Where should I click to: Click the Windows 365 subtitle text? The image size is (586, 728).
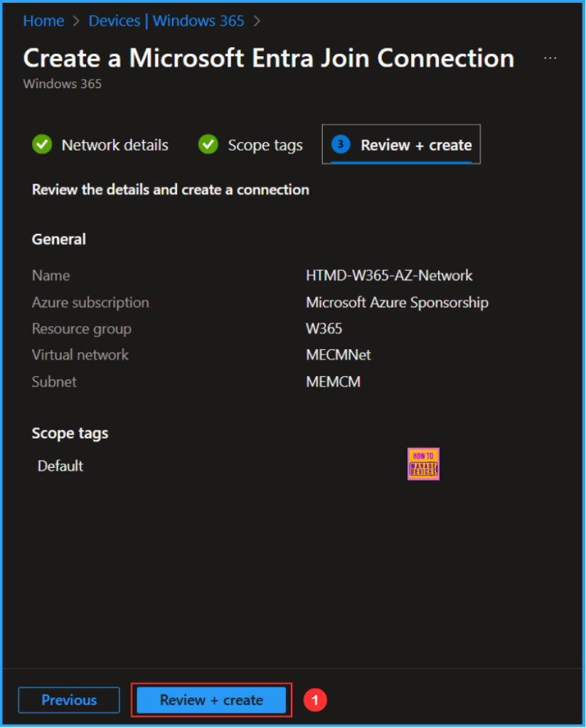click(x=62, y=84)
